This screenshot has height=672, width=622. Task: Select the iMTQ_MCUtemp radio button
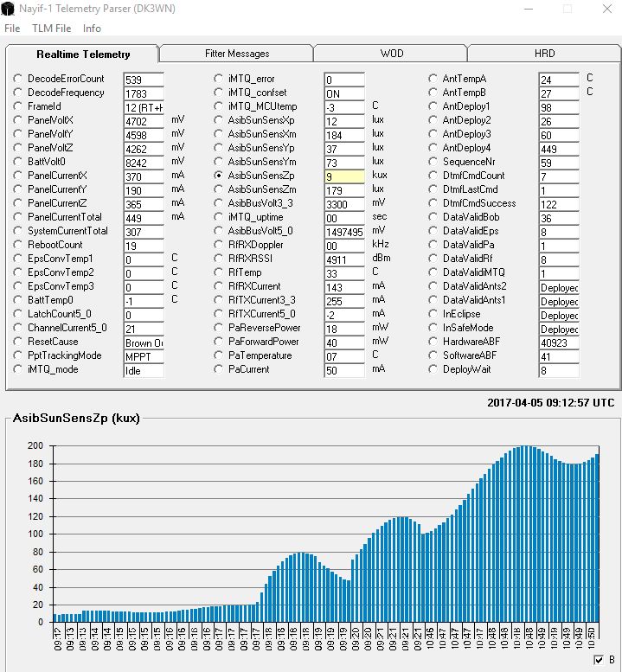pos(219,106)
